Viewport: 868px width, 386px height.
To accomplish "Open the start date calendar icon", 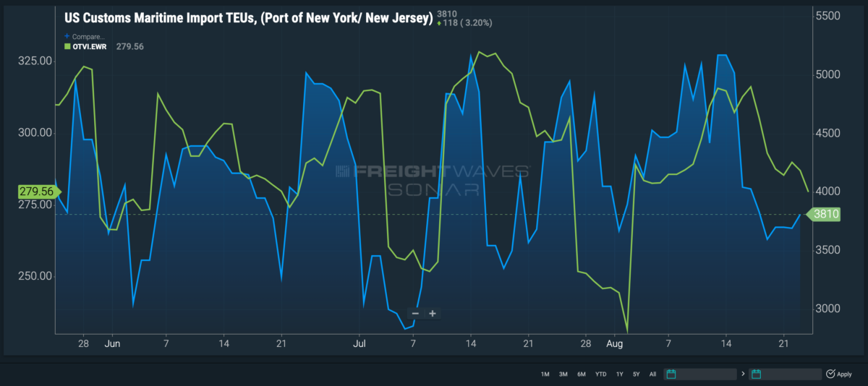I will pyautogui.click(x=671, y=374).
